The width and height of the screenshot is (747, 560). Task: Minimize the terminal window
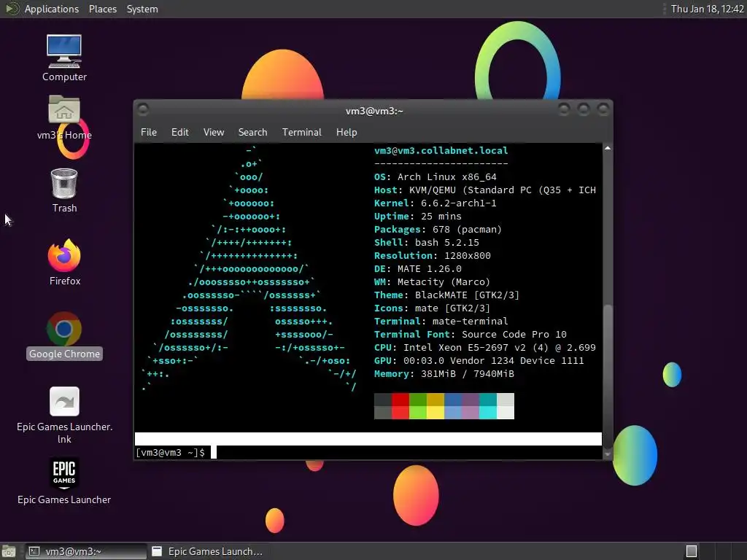[564, 109]
